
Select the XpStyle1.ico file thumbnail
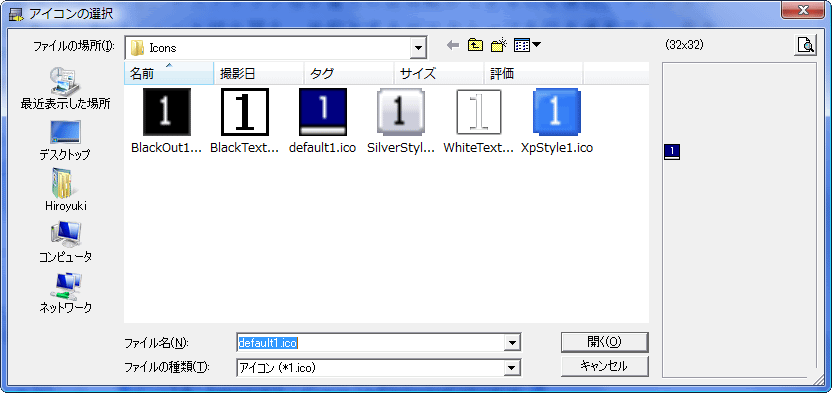coord(557,111)
